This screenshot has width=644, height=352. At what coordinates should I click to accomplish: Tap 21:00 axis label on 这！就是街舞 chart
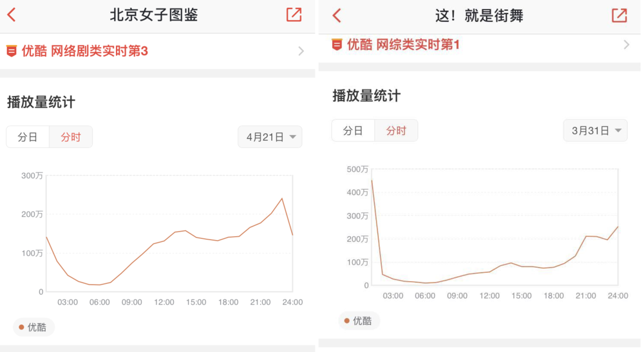tap(585, 296)
